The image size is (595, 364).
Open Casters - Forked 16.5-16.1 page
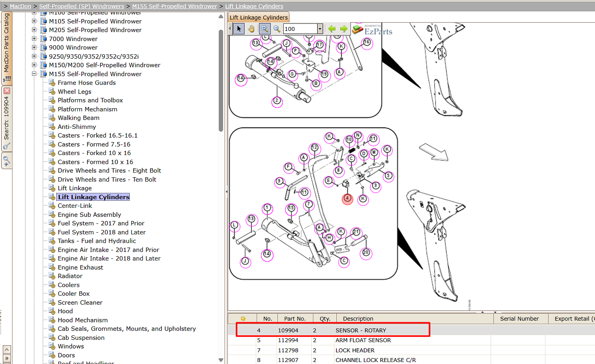click(x=98, y=136)
